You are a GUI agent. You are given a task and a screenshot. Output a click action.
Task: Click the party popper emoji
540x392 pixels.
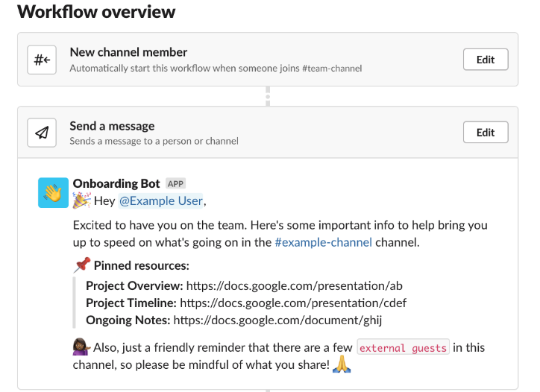[81, 200]
